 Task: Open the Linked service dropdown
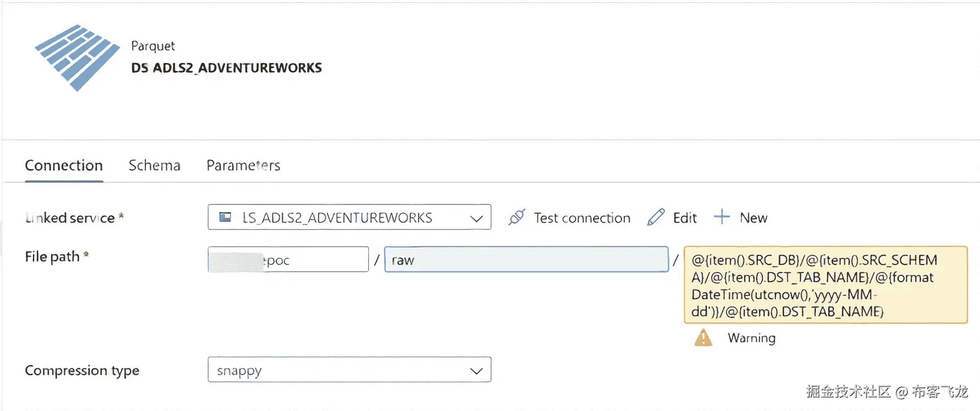pyautogui.click(x=349, y=217)
